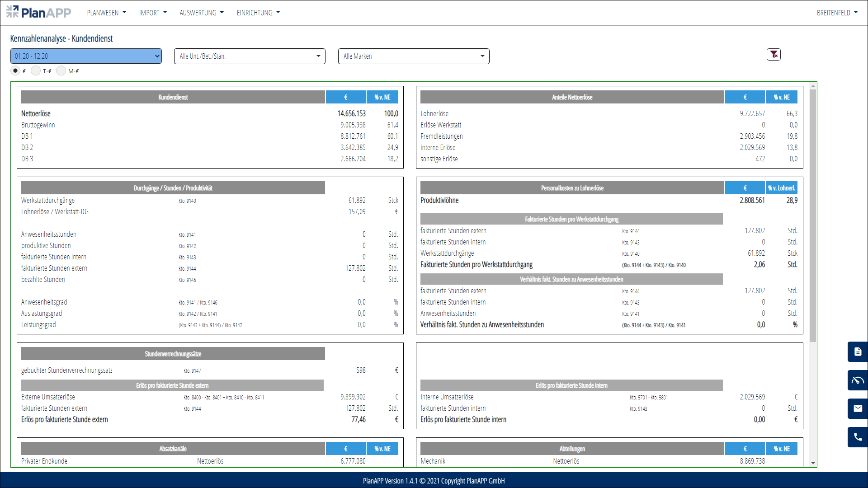Click the email envelope side button
868x488 pixels.
point(858,409)
